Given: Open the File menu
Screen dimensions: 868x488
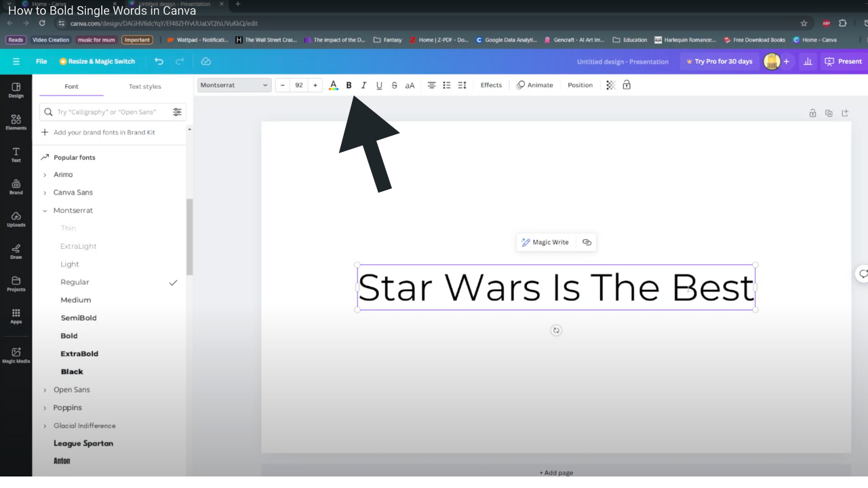Looking at the screenshot, I should click(41, 62).
